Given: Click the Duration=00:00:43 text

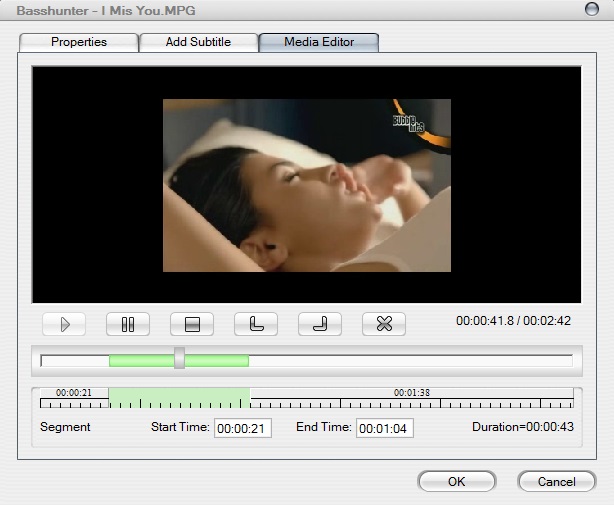Looking at the screenshot, I should tap(523, 427).
